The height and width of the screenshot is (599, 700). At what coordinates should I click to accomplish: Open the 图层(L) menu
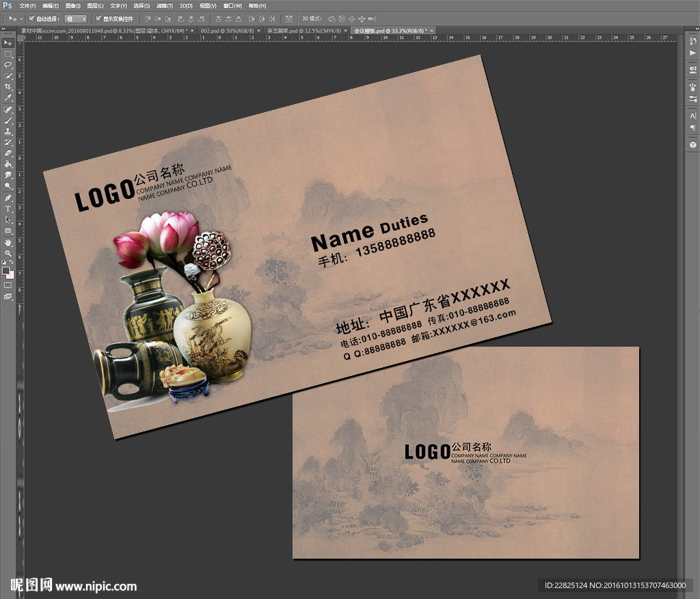tap(95, 5)
